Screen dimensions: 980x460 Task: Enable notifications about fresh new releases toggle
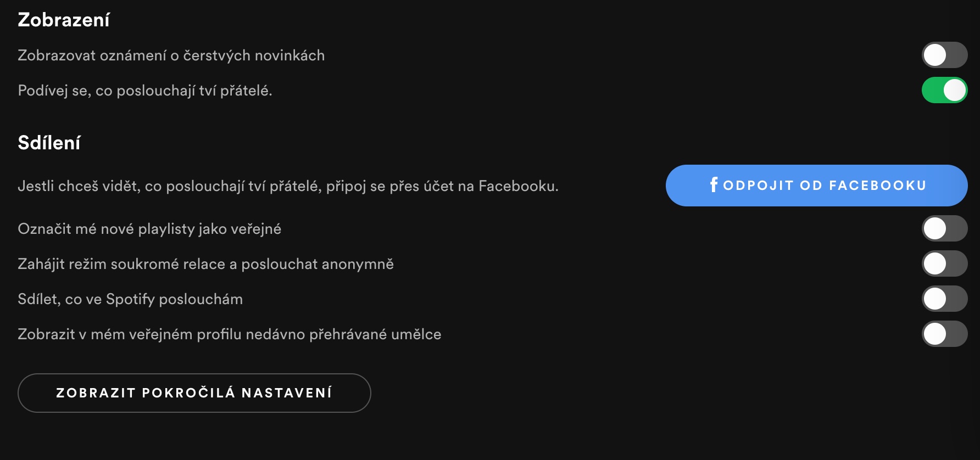coord(944,55)
